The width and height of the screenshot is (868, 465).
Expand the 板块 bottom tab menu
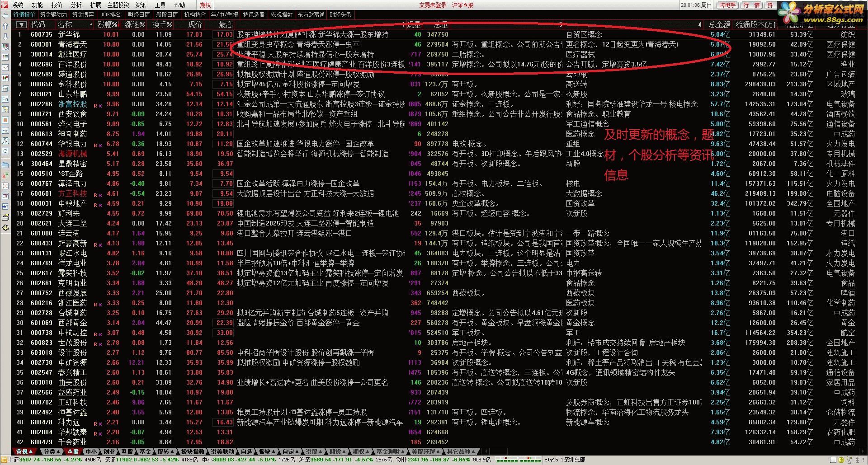click(x=267, y=451)
